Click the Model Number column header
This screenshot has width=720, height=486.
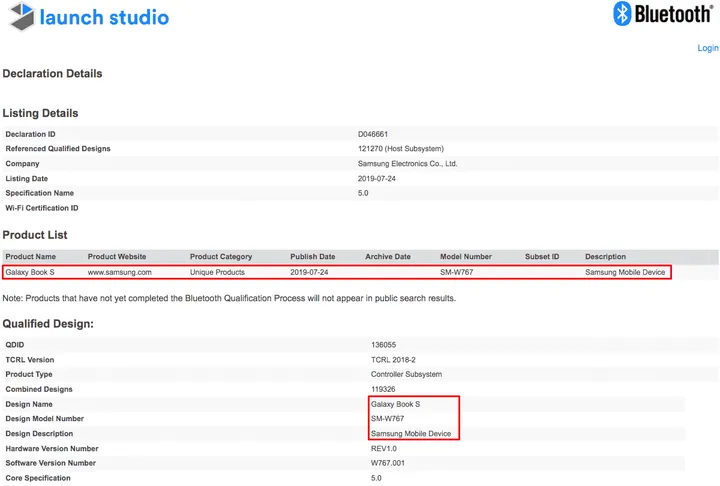pos(466,257)
